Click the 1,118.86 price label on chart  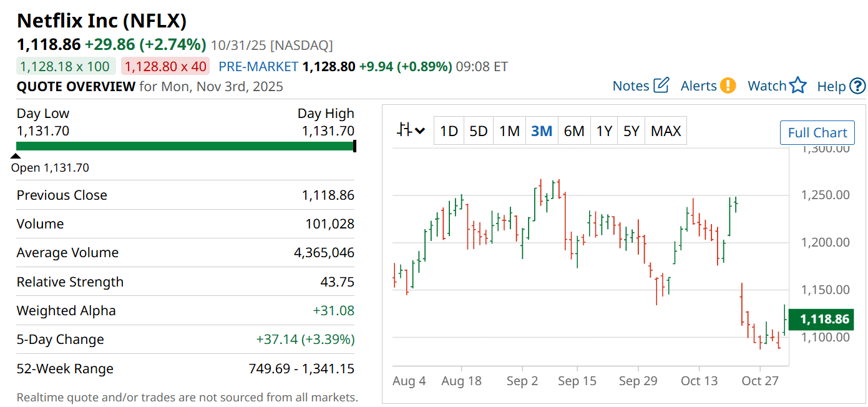tap(824, 319)
